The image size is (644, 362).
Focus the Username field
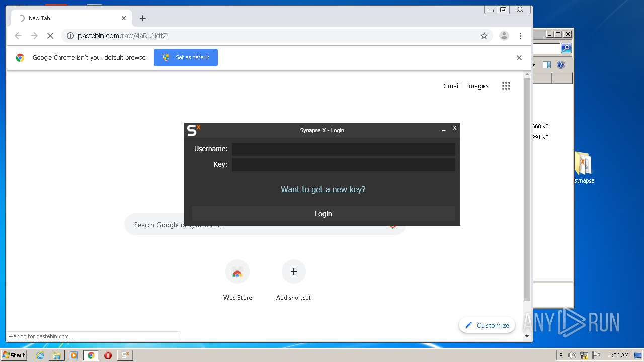(344, 149)
